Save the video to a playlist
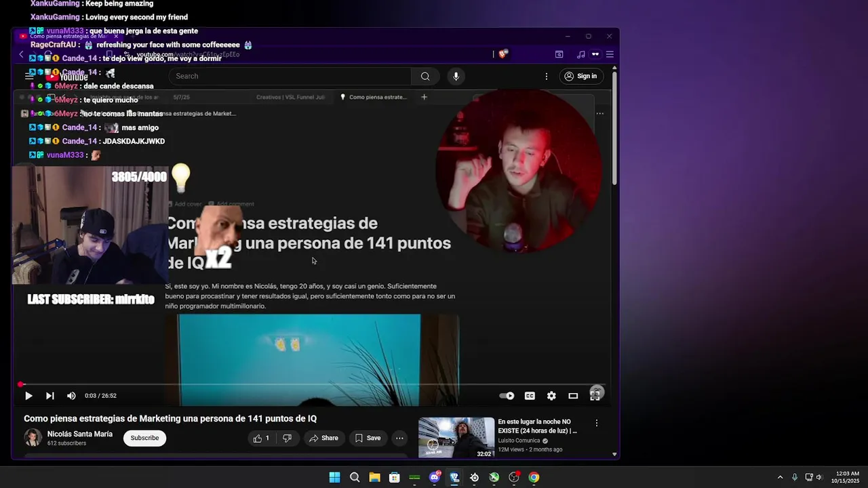Viewport: 868px width, 488px height. coord(368,439)
